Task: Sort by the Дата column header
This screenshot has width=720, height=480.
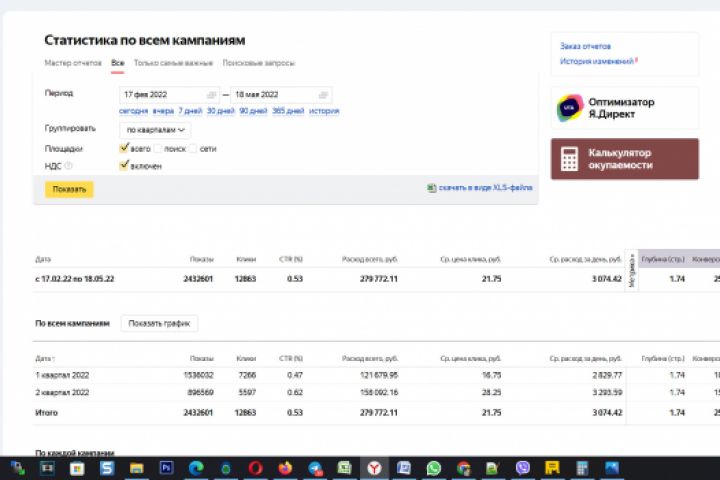Action: pyautogui.click(x=45, y=358)
